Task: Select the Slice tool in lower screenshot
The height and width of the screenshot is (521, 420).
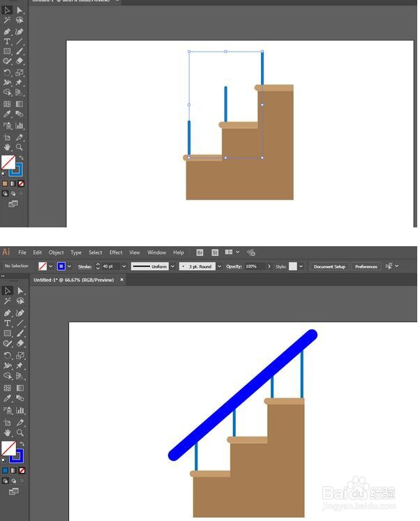Action: pyautogui.click(x=20, y=423)
